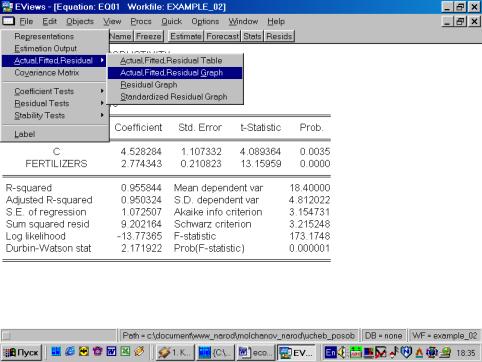
Task: Open the Пуск start button
Action: (x=21, y=352)
